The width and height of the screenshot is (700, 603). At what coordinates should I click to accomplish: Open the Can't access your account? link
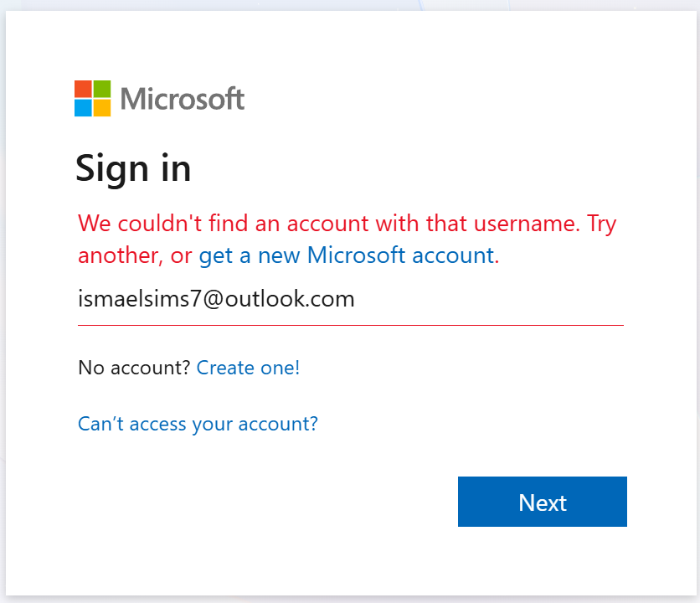pos(198,424)
